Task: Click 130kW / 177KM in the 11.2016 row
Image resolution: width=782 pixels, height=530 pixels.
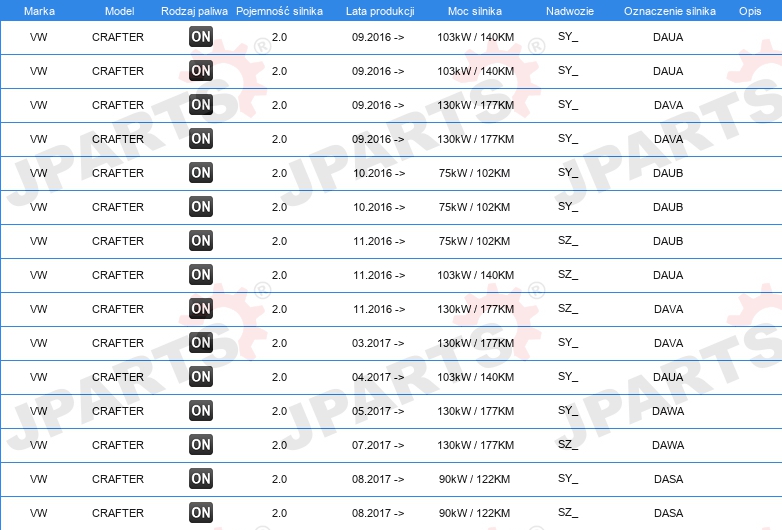Action: tap(475, 309)
